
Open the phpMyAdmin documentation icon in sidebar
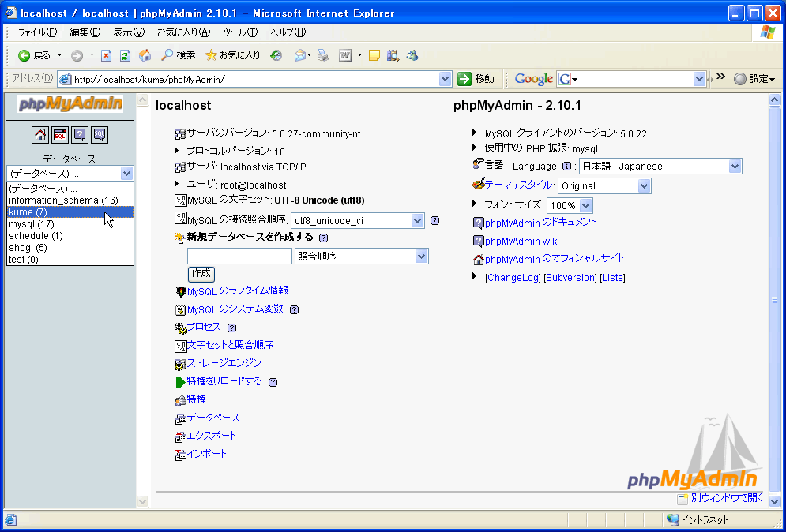pos(81,135)
